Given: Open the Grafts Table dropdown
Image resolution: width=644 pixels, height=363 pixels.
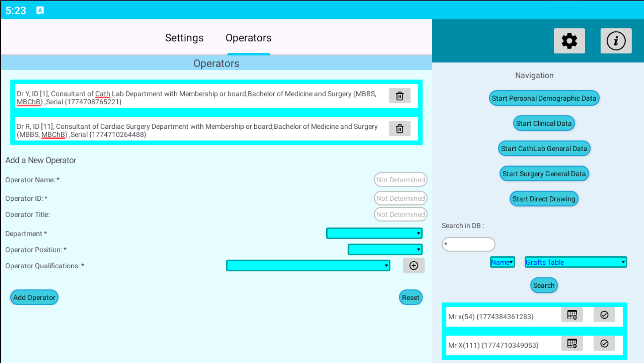Looking at the screenshot, I should pyautogui.click(x=575, y=262).
